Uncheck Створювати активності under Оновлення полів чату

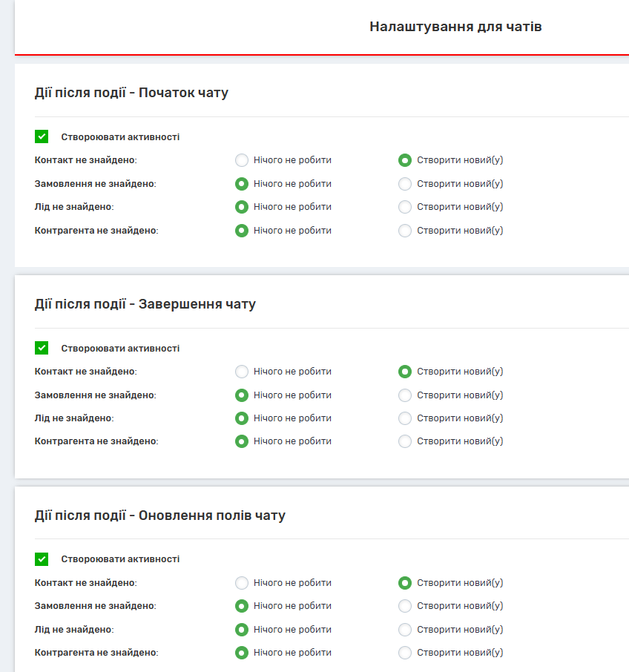click(42, 559)
